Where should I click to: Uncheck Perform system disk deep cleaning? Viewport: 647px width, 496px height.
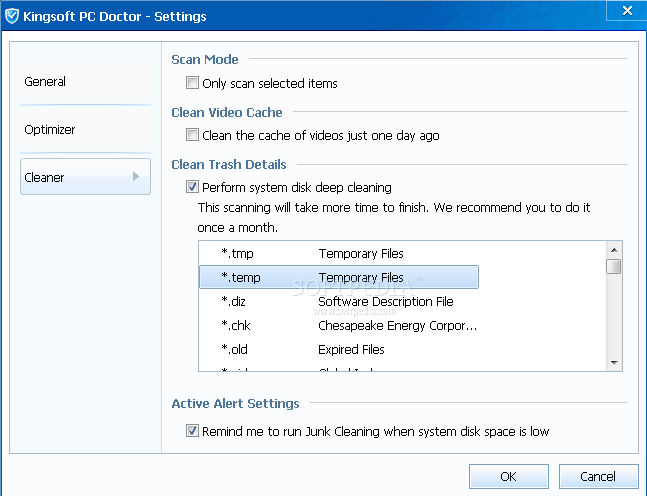click(192, 187)
